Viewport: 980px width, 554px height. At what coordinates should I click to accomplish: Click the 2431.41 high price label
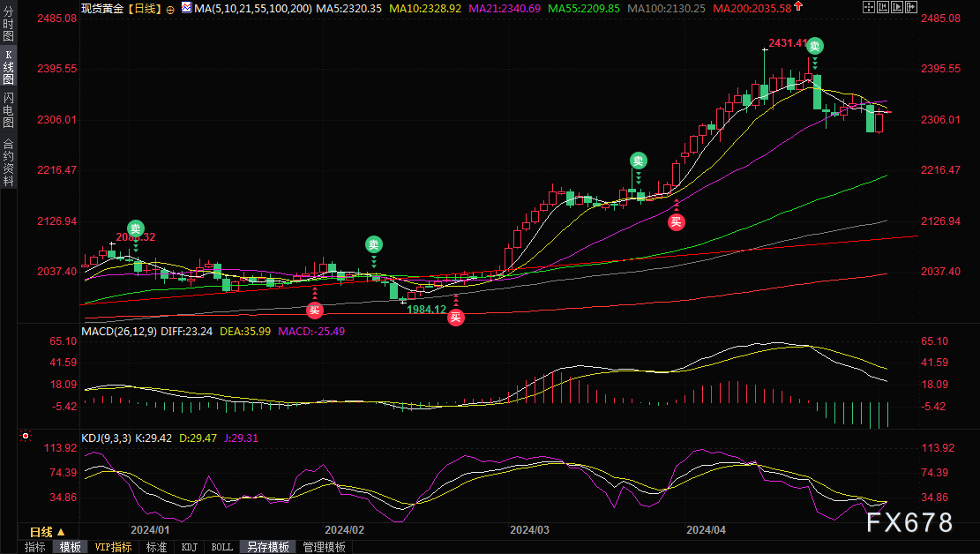tap(788, 43)
